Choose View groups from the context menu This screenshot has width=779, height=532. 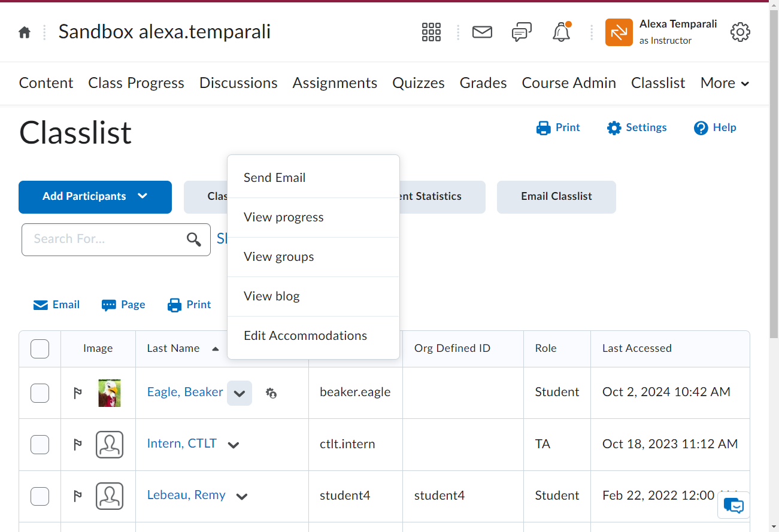(x=313, y=257)
